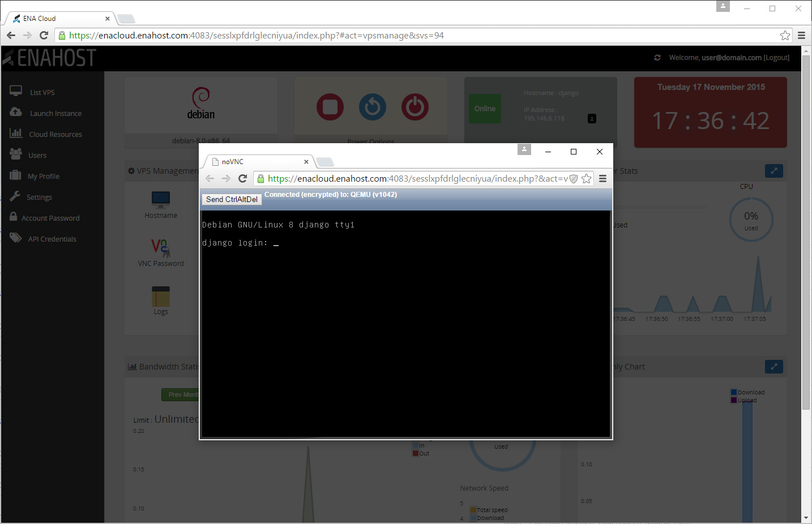Click the debian OS logo
This screenshot has width=812, height=524.
click(x=201, y=103)
